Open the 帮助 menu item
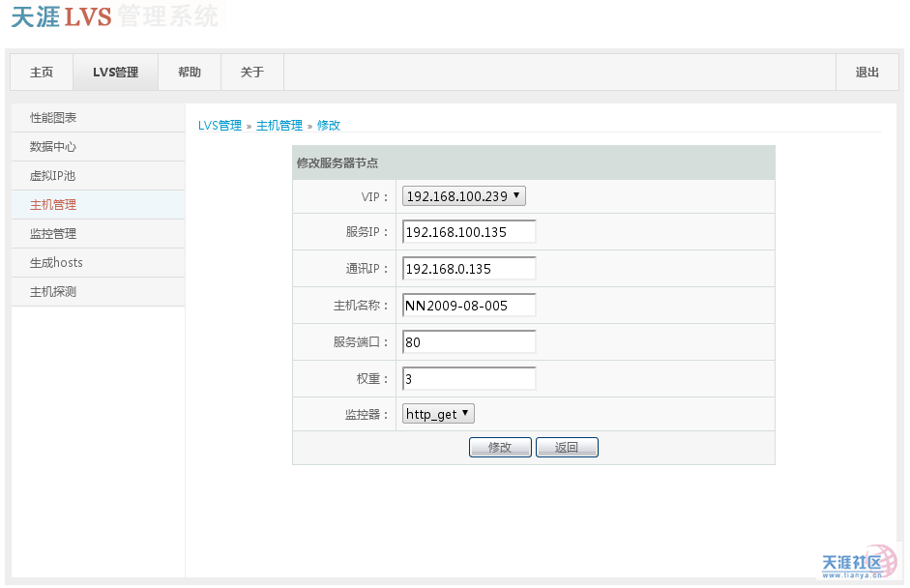This screenshot has width=910, height=588. pos(190,73)
